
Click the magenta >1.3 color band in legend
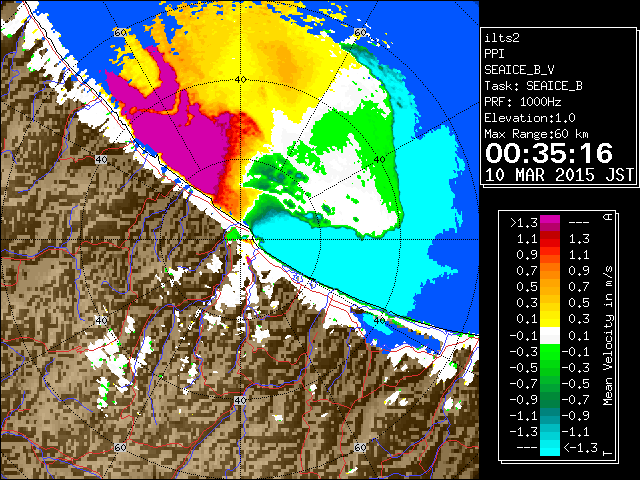click(x=550, y=223)
